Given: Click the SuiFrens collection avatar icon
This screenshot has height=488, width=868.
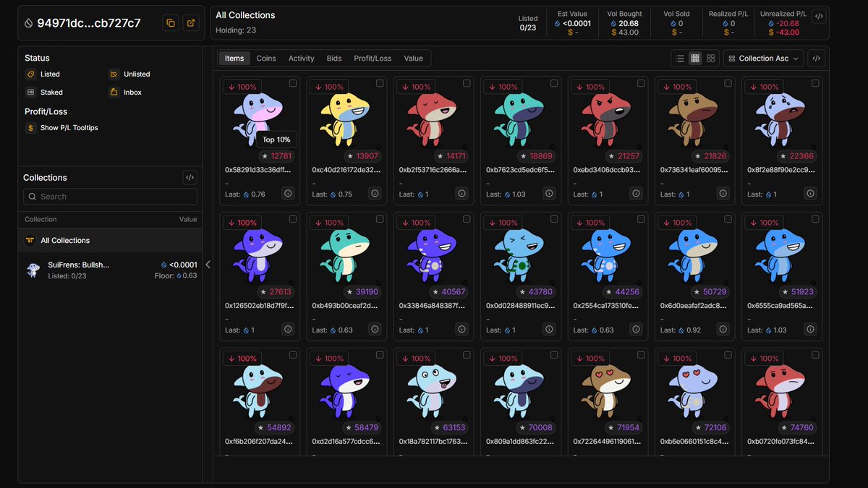Looking at the screenshot, I should coord(33,270).
